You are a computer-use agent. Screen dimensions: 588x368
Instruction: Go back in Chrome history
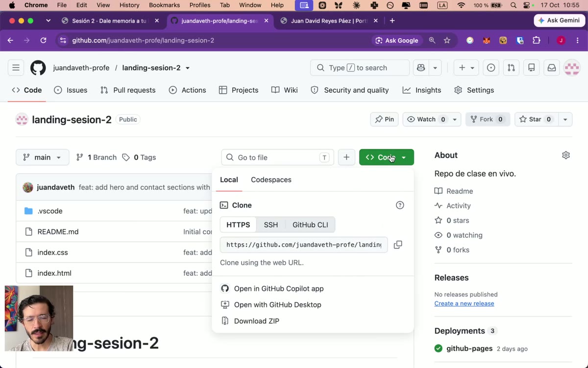point(10,40)
